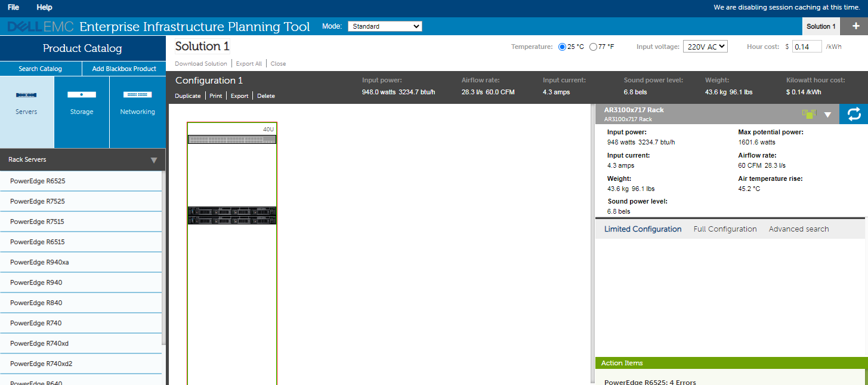Screen dimensions: 868x385
Task: Click Download Solution link
Action: tap(201, 64)
